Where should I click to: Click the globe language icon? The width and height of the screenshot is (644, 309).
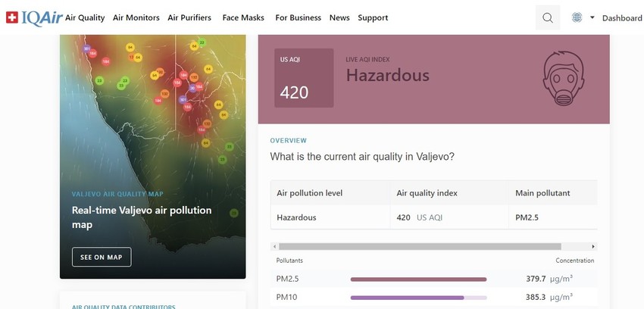[577, 17]
